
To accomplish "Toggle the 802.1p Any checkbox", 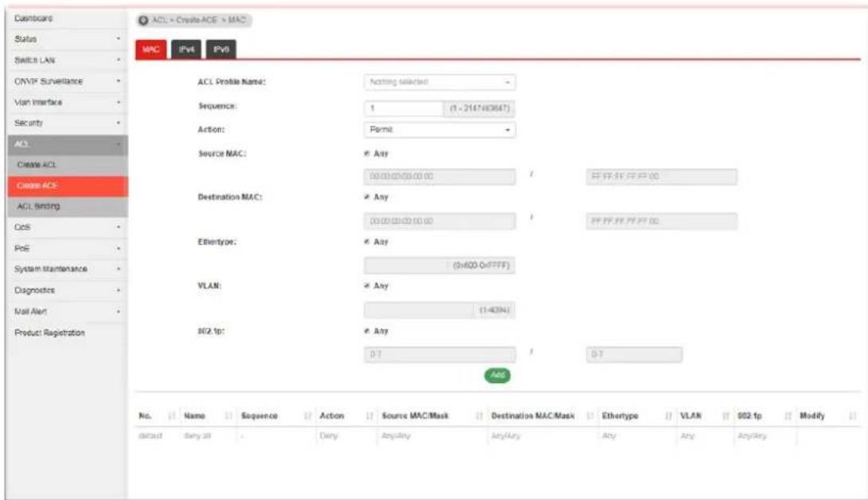I will pos(366,331).
